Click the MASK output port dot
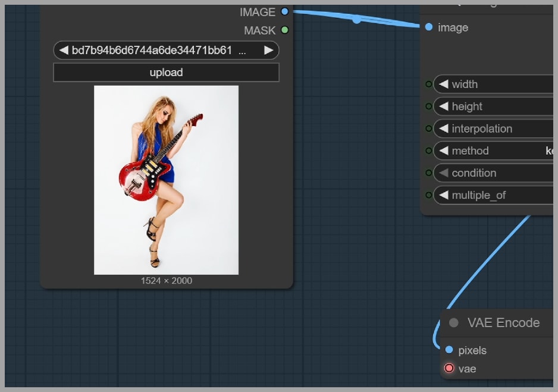The height and width of the screenshot is (392, 558). (284, 30)
